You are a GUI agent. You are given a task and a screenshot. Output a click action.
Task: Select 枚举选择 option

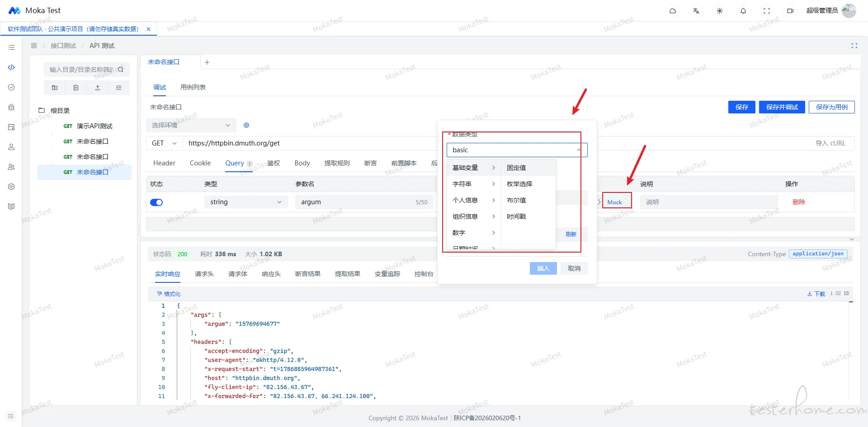(528, 184)
